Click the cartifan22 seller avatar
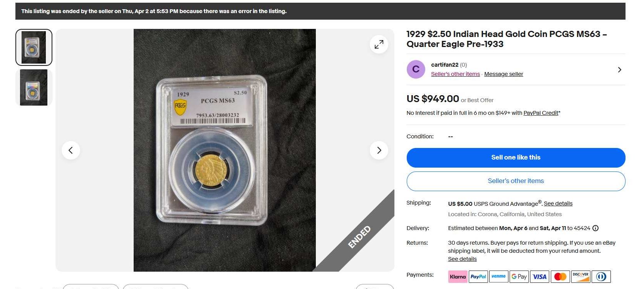 [416, 69]
